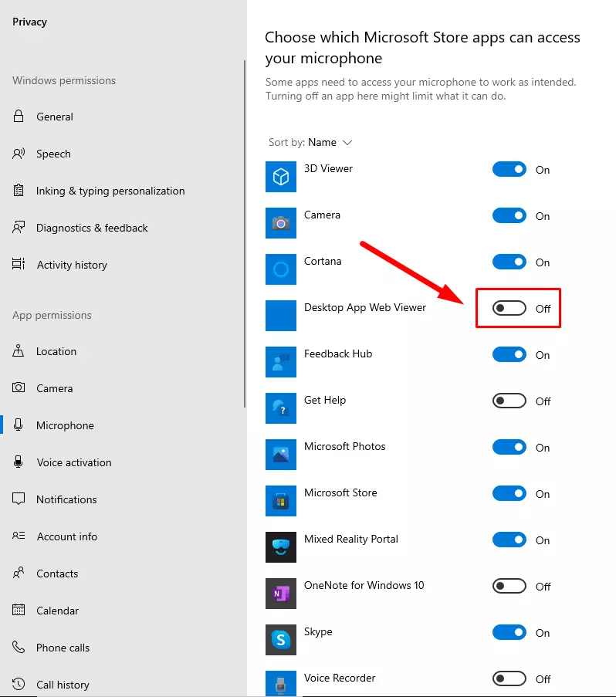Switch off Microsoft Store microphone access

(509, 493)
